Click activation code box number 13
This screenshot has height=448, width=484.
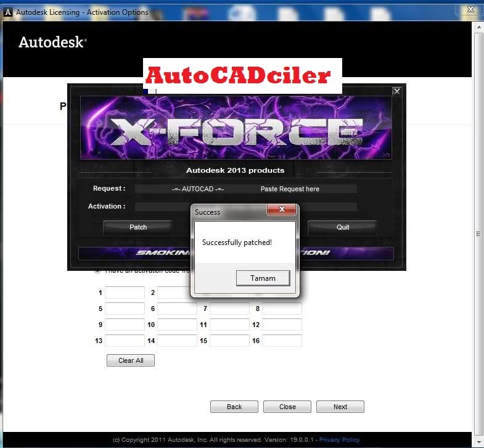tap(125, 341)
